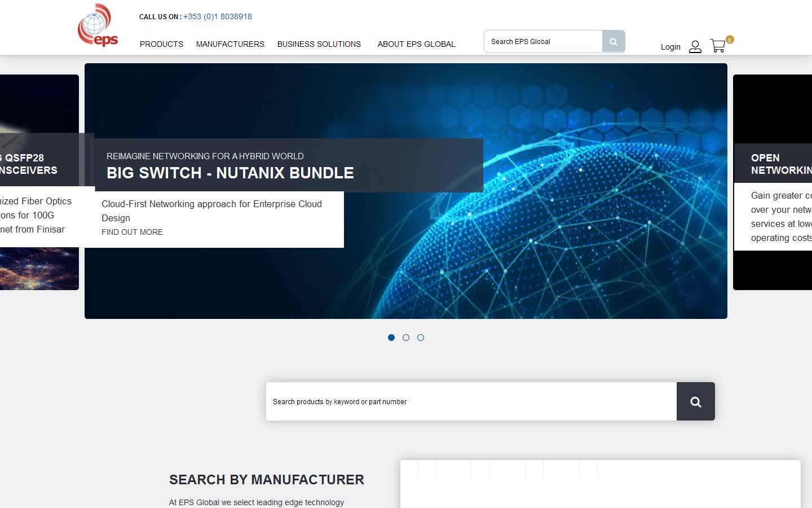The height and width of the screenshot is (508, 812).
Task: Dial the +353 phone number link
Action: click(217, 16)
